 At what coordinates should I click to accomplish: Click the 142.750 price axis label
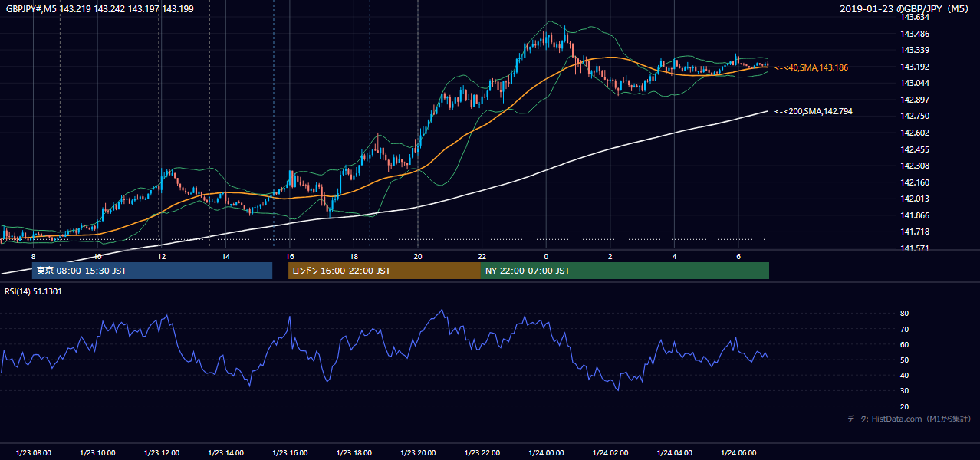pos(915,116)
